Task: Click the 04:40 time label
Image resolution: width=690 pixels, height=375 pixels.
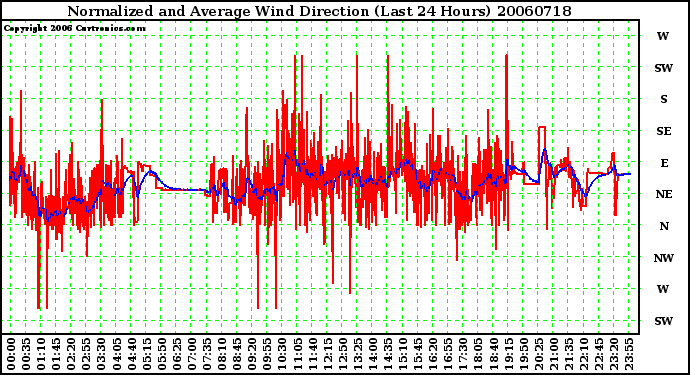Action: [131, 354]
